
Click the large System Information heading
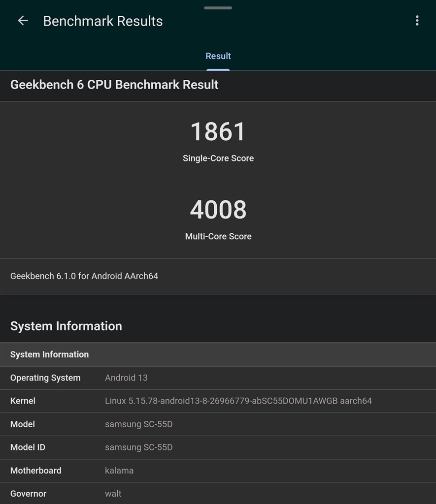click(x=67, y=326)
